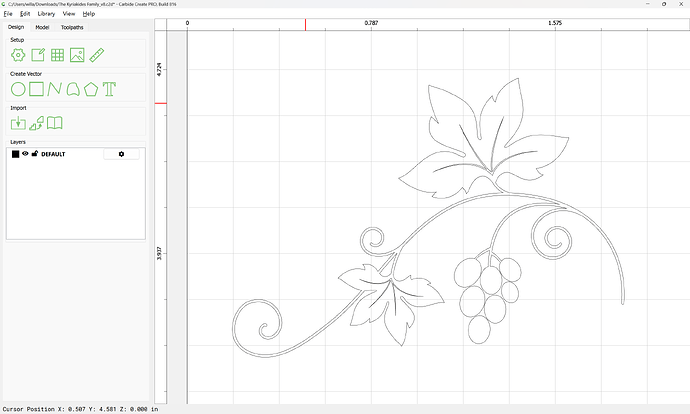Toggle visibility of the DEFAULT layer
Viewport: 690px width, 414px height.
click(25, 154)
